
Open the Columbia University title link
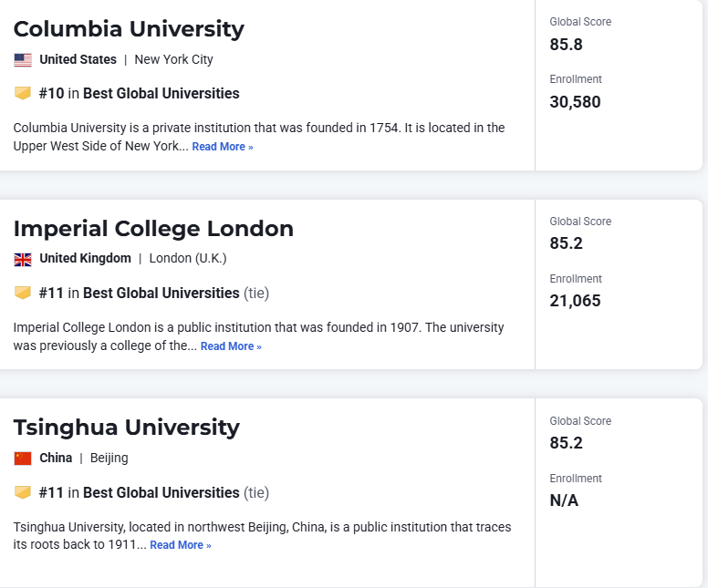[129, 29]
